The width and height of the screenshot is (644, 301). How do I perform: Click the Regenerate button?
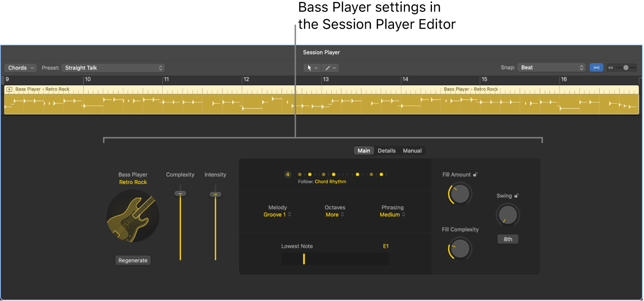133,260
